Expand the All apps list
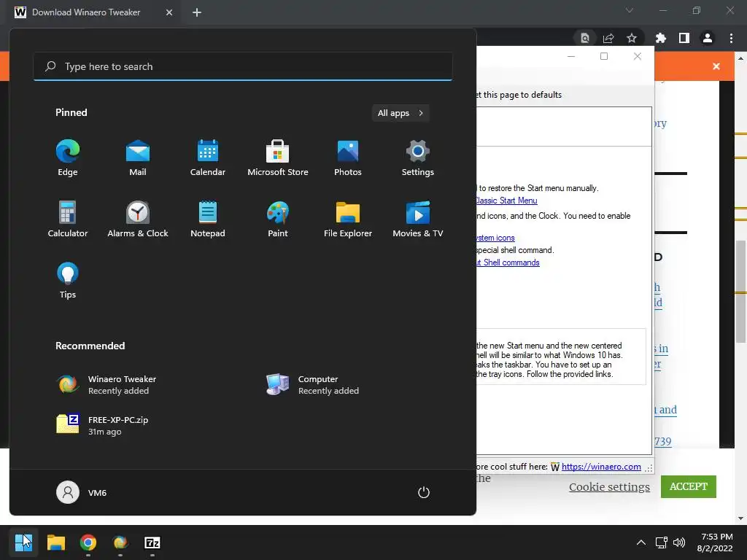 pos(400,113)
